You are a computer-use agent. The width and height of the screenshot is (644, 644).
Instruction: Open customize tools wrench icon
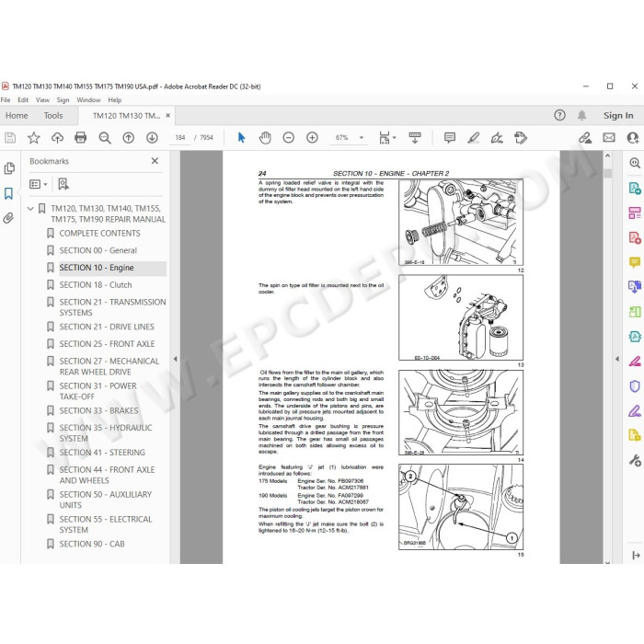pyautogui.click(x=635, y=460)
